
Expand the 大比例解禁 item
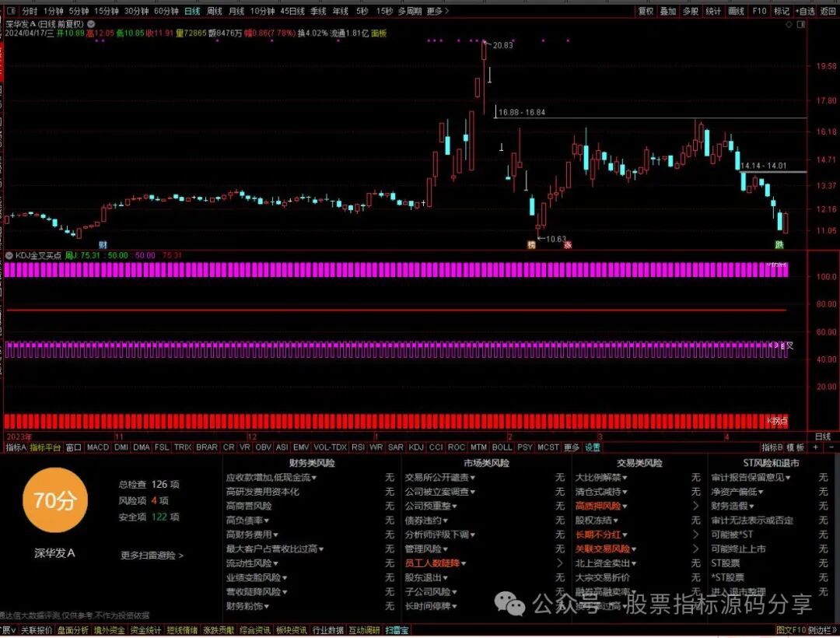tap(601, 477)
